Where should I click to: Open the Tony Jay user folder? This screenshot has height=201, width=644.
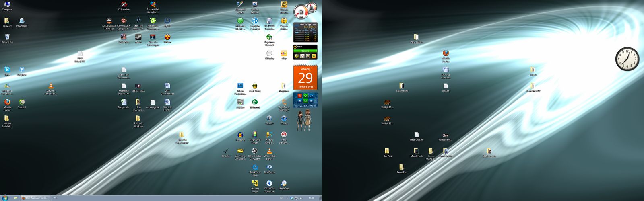pyautogui.click(x=7, y=22)
